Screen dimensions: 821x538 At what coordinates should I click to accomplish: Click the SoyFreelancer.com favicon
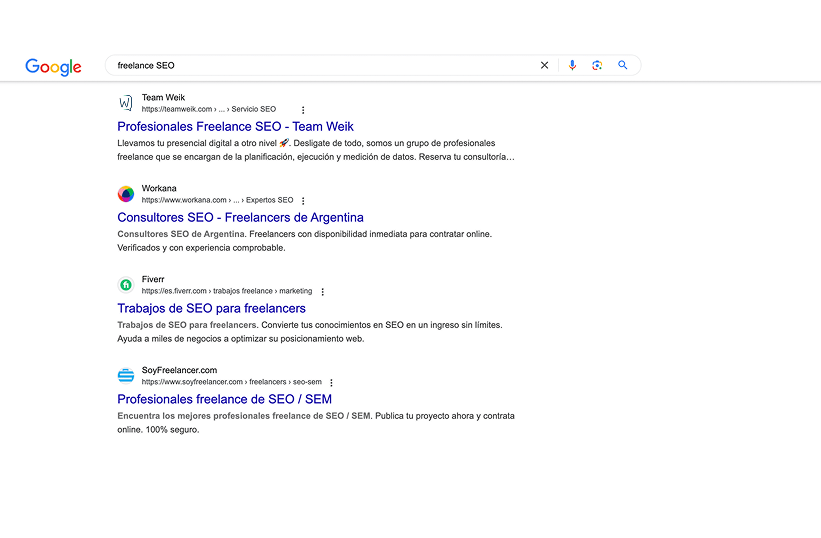coord(126,376)
